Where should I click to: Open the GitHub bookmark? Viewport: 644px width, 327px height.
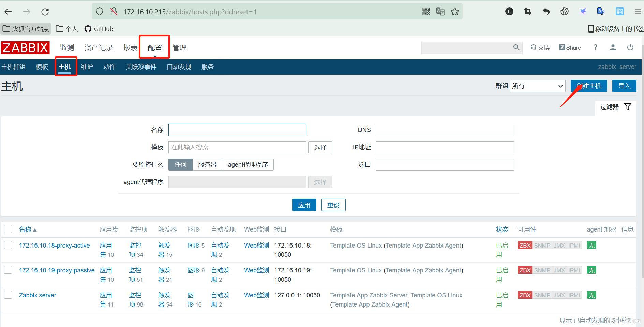point(99,29)
